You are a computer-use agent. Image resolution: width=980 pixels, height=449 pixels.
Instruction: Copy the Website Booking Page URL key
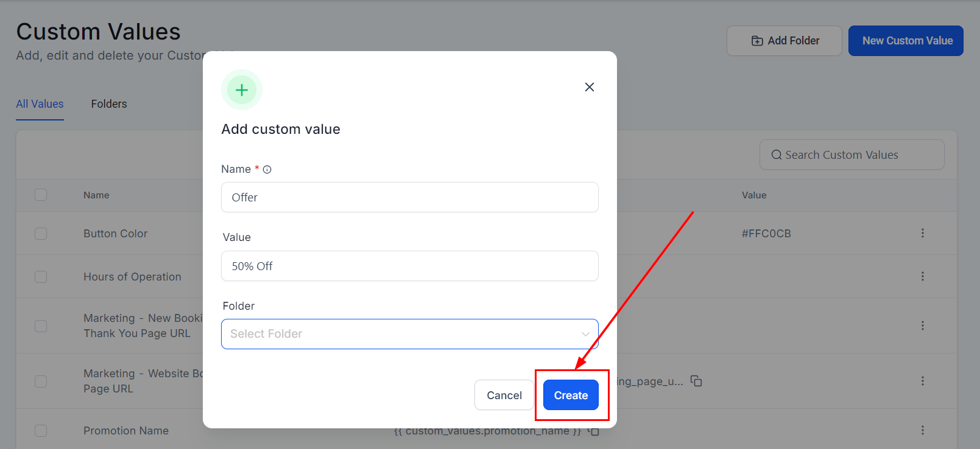click(696, 381)
